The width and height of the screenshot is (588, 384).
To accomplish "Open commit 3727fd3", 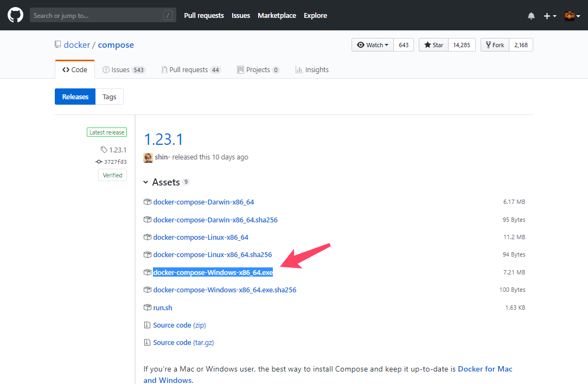I will (x=111, y=162).
